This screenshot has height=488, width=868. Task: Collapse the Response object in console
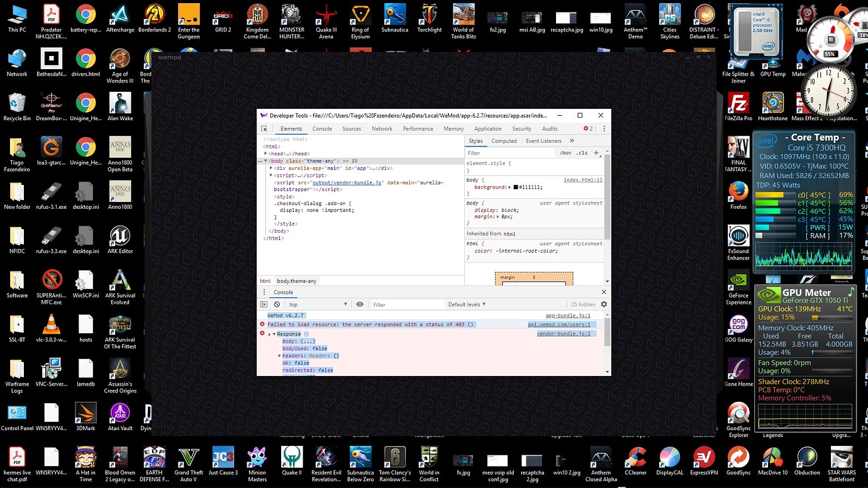point(274,334)
